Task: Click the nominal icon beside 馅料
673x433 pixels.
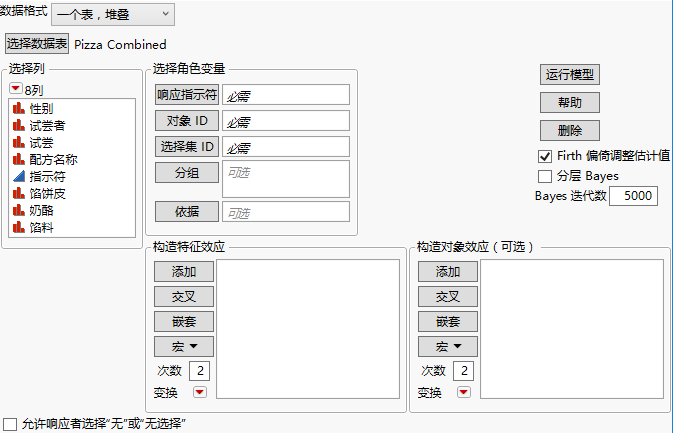Action: pos(18,227)
